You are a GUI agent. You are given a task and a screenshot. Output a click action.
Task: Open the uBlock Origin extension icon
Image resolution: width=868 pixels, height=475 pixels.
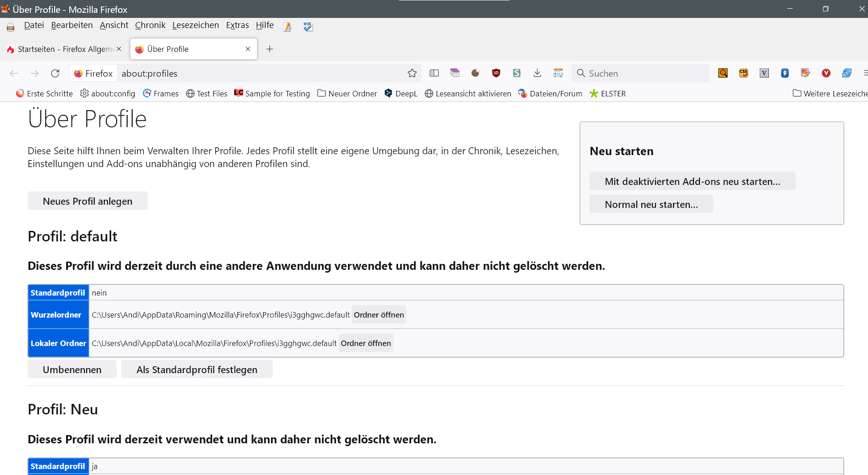(496, 73)
